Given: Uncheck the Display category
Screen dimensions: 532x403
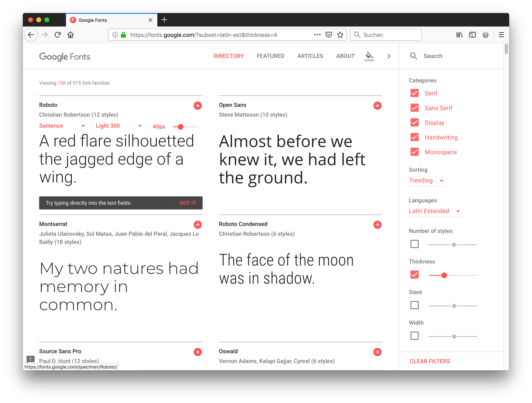Looking at the screenshot, I should coord(414,122).
